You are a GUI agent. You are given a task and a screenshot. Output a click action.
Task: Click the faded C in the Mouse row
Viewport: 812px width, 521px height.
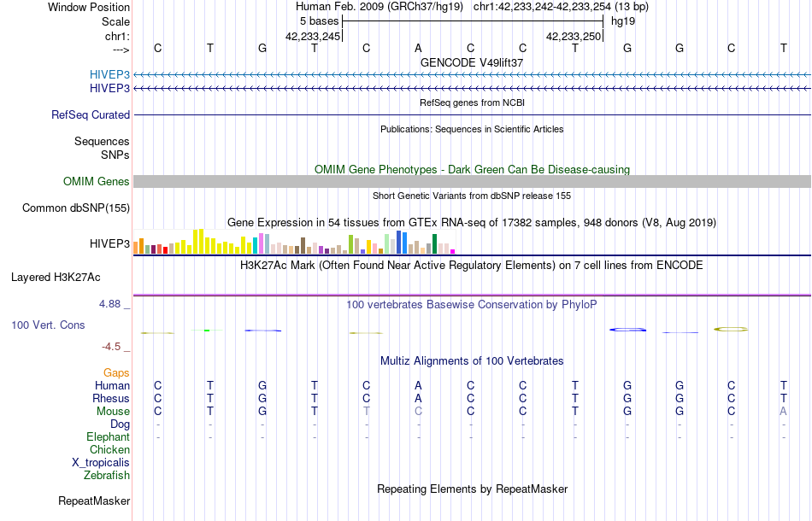[x=418, y=412]
